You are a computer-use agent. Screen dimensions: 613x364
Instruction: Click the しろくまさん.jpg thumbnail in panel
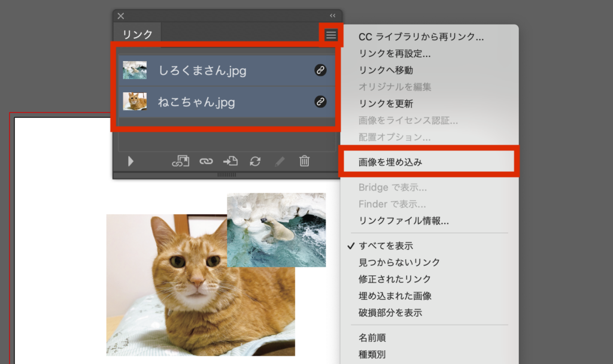point(135,71)
